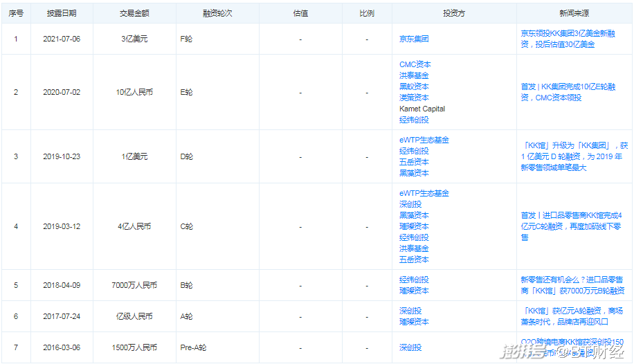Select the amount 3亿美元
The image size is (634, 364).
[134, 39]
